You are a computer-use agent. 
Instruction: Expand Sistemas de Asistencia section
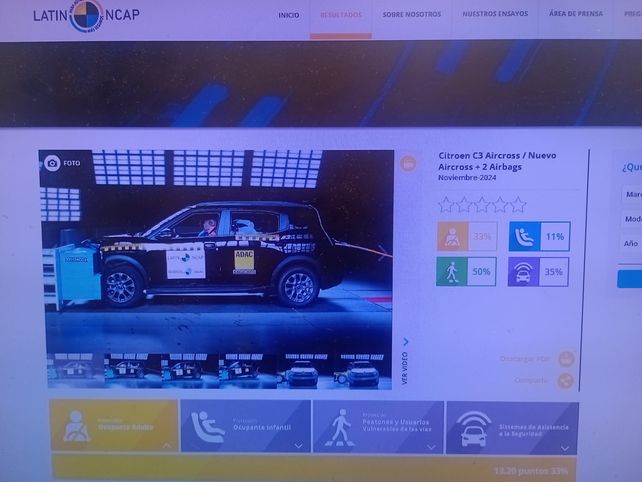pyautogui.click(x=512, y=428)
